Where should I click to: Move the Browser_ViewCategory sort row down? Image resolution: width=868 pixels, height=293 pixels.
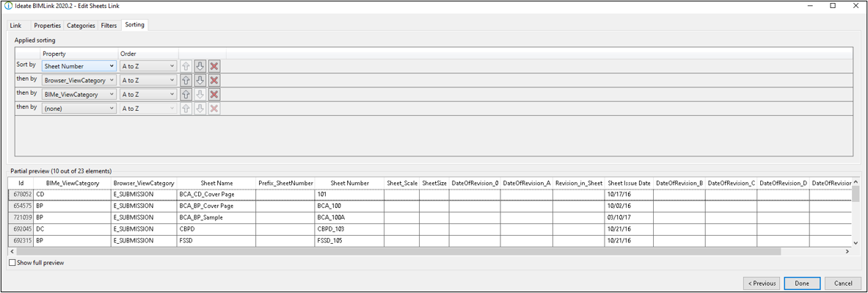point(200,80)
